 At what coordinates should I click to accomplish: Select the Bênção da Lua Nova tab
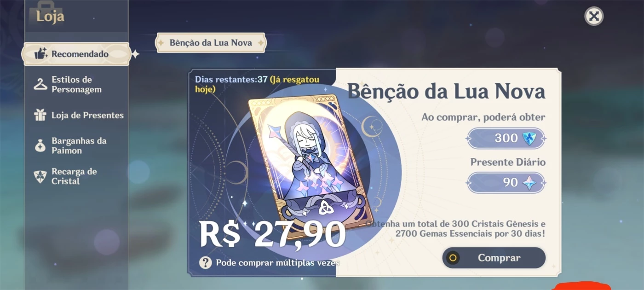click(211, 43)
